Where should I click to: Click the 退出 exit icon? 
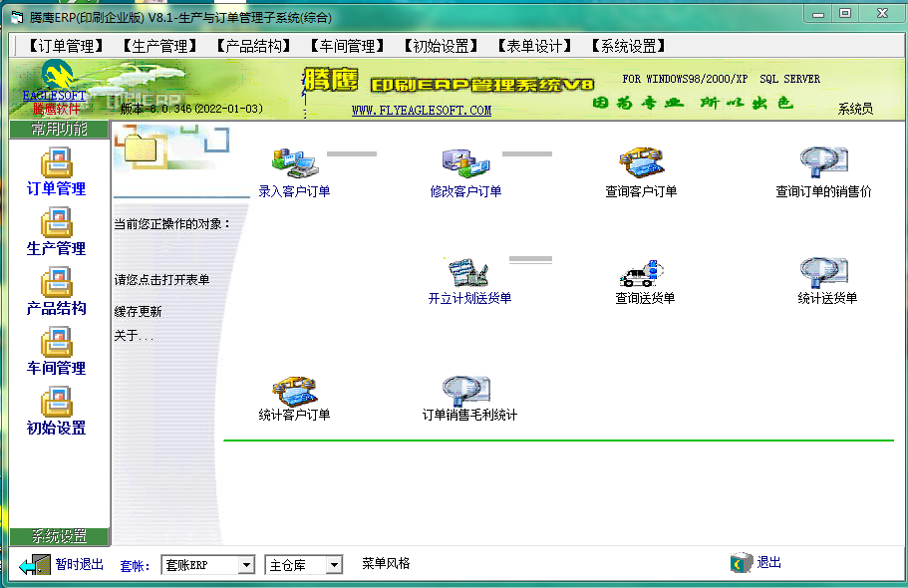point(741,562)
